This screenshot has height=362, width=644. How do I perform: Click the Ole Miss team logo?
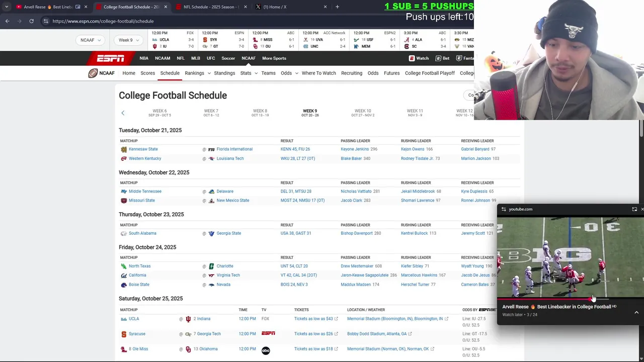[124, 349]
